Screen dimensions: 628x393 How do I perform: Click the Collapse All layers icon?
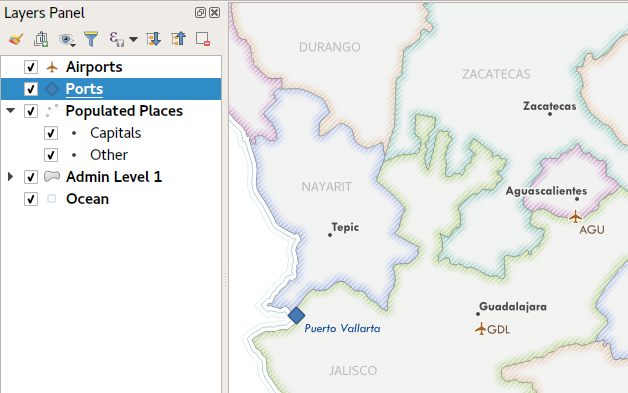[x=178, y=39]
